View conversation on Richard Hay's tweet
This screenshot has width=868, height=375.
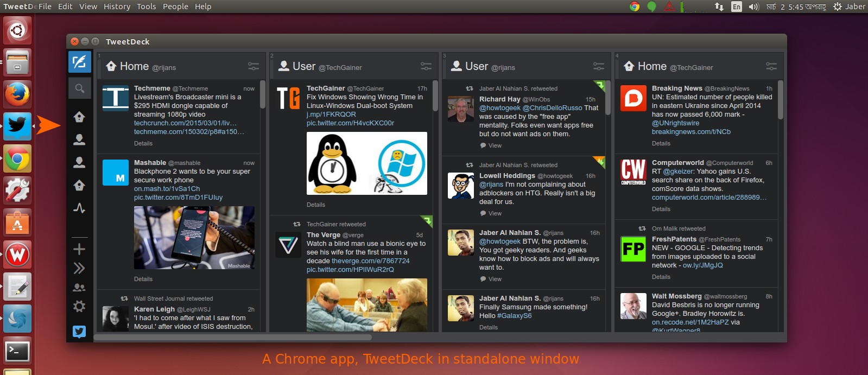point(491,145)
